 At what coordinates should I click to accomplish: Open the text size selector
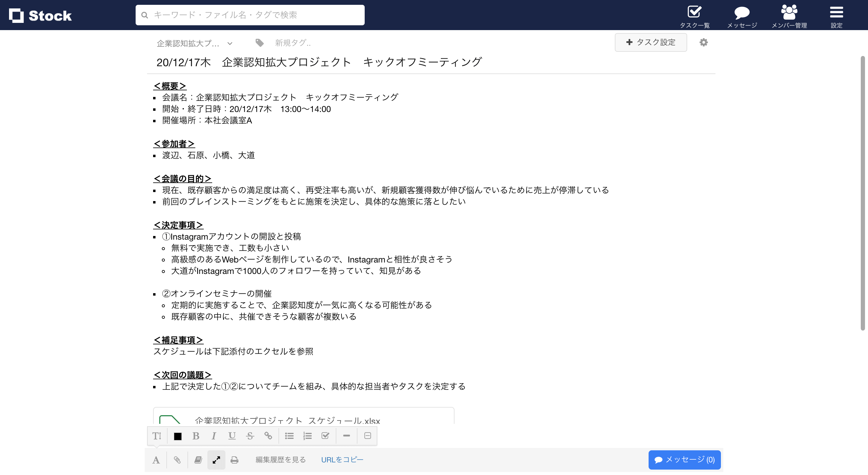click(x=156, y=436)
